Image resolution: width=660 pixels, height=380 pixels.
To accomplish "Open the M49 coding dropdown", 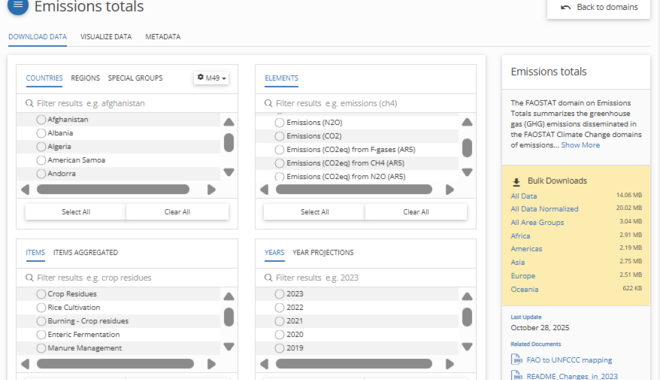I will coord(211,78).
